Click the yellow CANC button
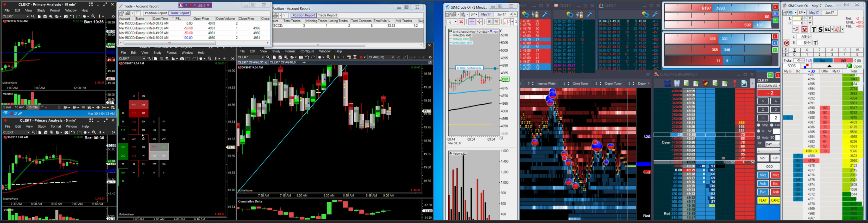The height and width of the screenshot is (223, 868). pos(775,200)
